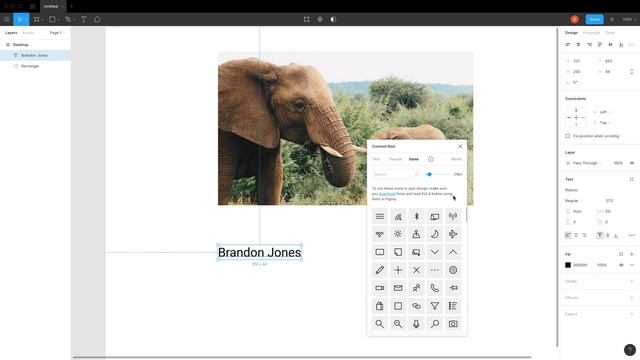Insert the moon icon from Content Reel
The width and height of the screenshot is (640, 360).
click(435, 234)
